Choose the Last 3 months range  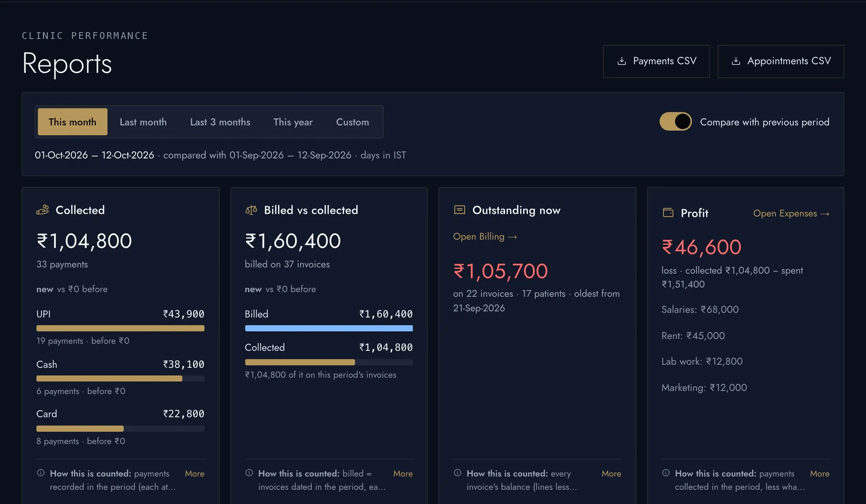coord(220,122)
